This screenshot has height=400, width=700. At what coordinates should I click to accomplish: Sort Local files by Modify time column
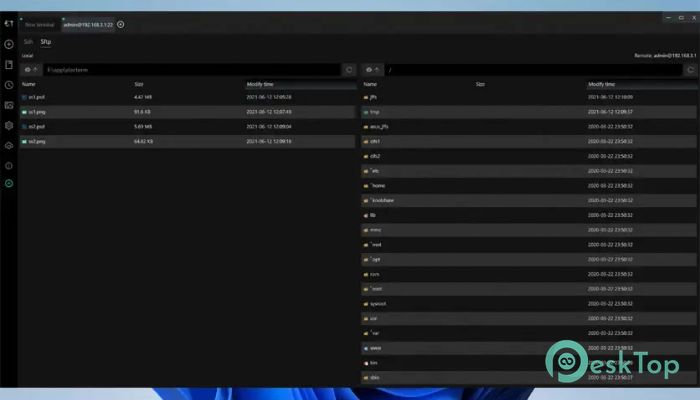(x=260, y=84)
